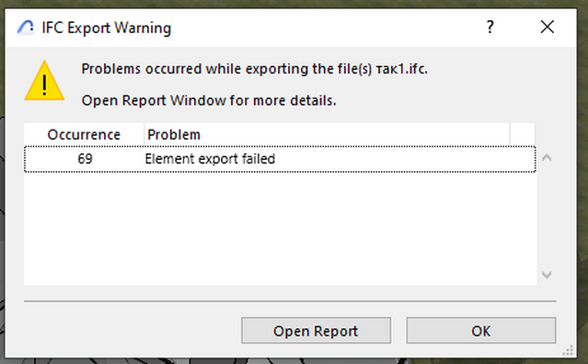Select the Element export failed row
The height and width of the screenshot is (364, 588).
pos(280,159)
